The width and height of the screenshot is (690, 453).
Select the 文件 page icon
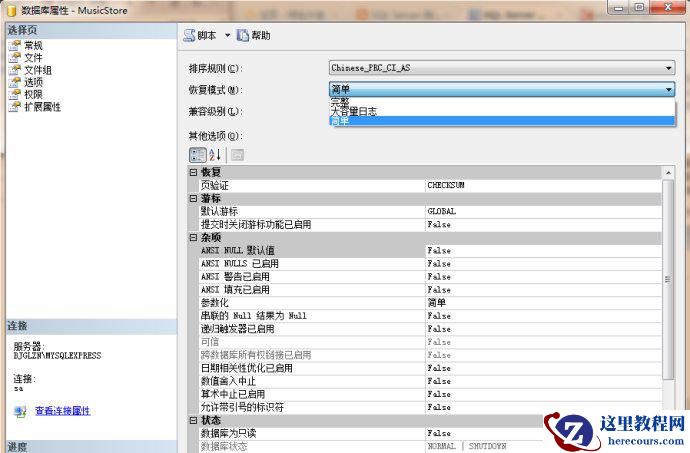coord(15,58)
